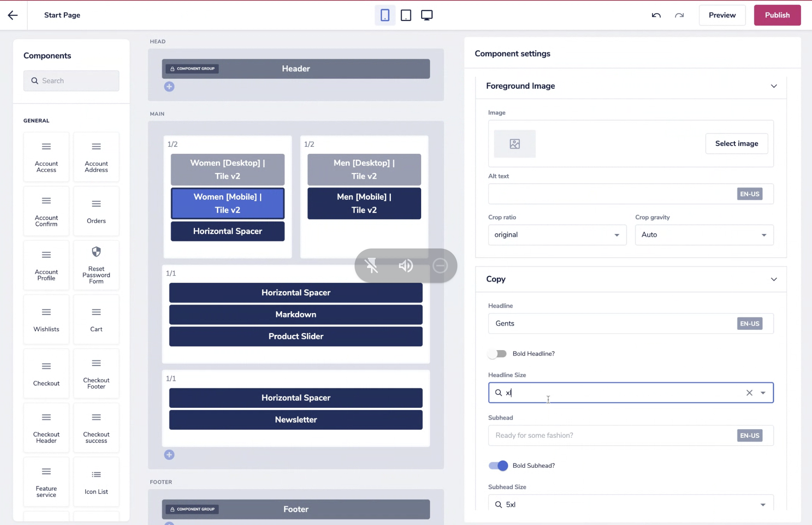This screenshot has height=525, width=812.
Task: Pick the Checkout Header component
Action: coord(46,428)
